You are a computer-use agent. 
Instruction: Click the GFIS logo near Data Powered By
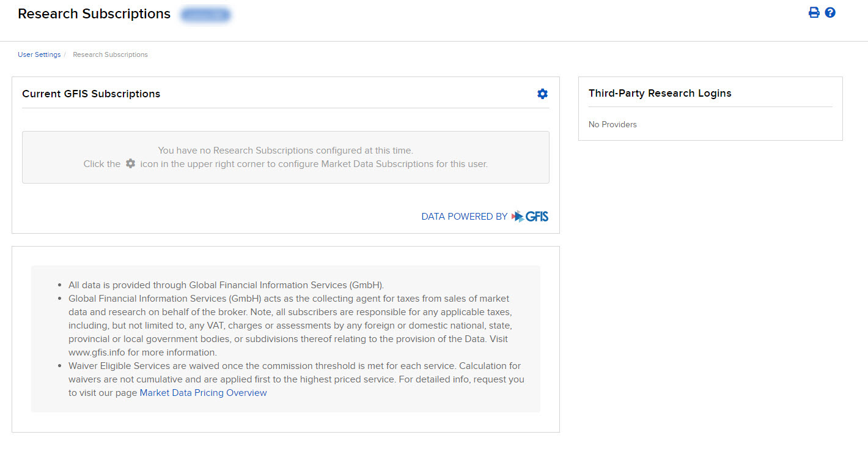pyautogui.click(x=529, y=215)
